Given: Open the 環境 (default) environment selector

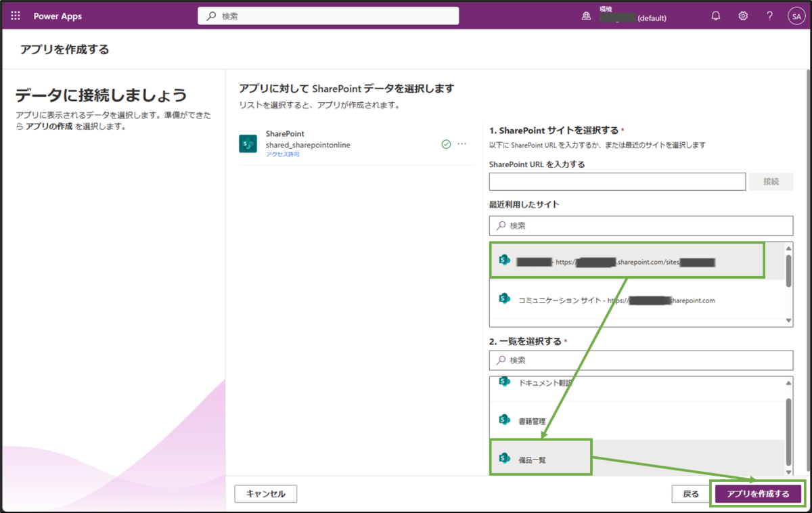Looking at the screenshot, I should point(632,16).
